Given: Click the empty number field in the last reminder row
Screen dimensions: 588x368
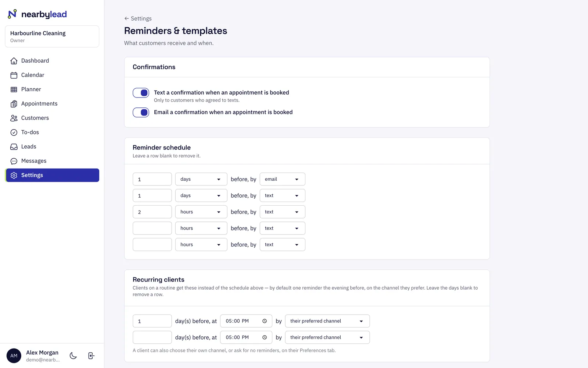Looking at the screenshot, I should click(x=152, y=245).
